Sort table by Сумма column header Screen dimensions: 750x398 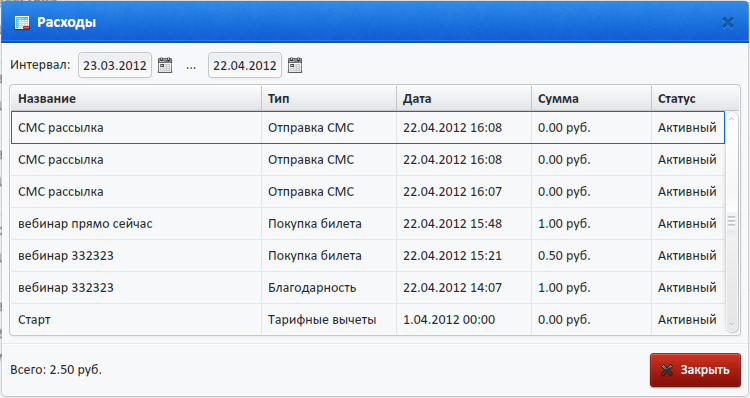[x=591, y=99]
